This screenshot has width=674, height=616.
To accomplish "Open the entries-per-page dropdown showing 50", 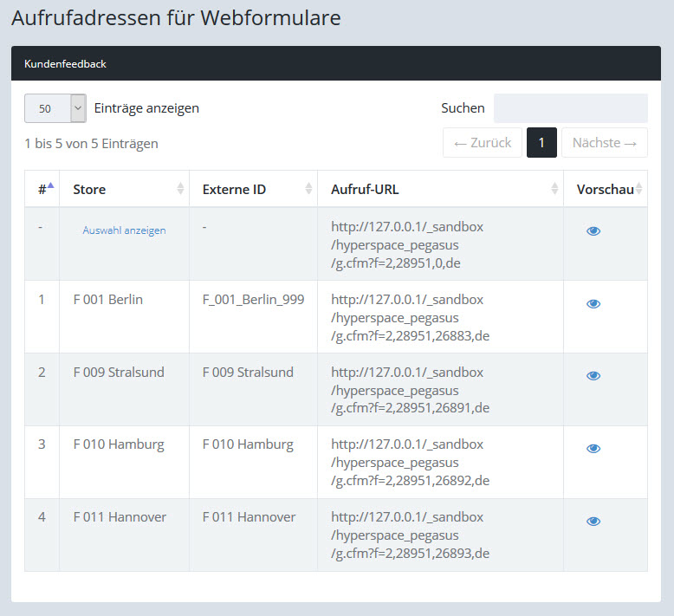I will (55, 108).
